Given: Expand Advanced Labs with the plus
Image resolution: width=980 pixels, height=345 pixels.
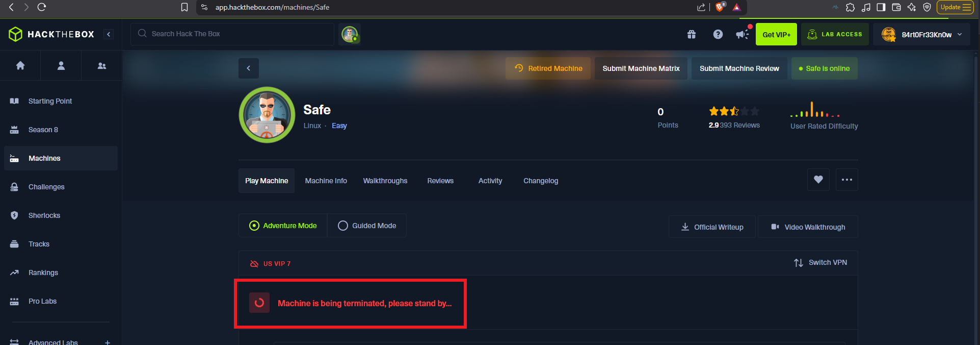Looking at the screenshot, I should pyautogui.click(x=108, y=342).
